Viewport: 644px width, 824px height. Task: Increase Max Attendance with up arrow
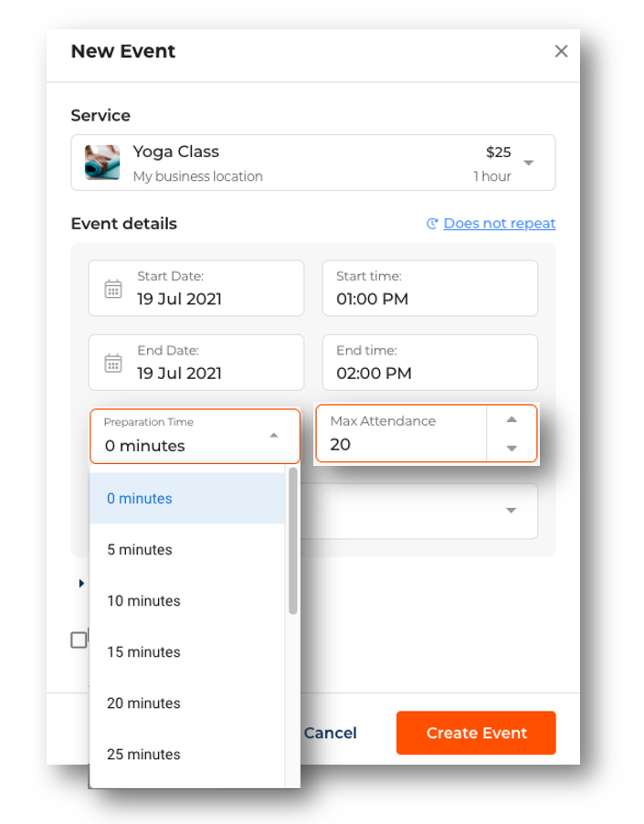[512, 420]
